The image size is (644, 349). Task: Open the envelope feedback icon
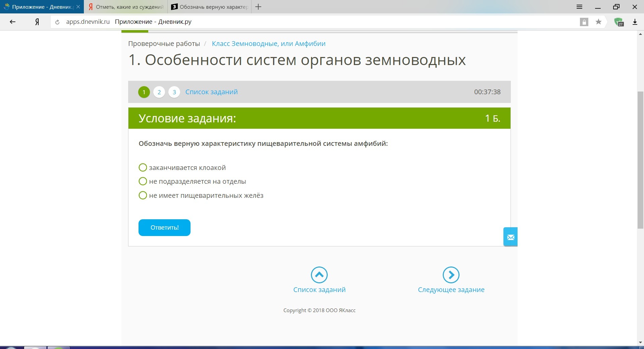pos(511,237)
